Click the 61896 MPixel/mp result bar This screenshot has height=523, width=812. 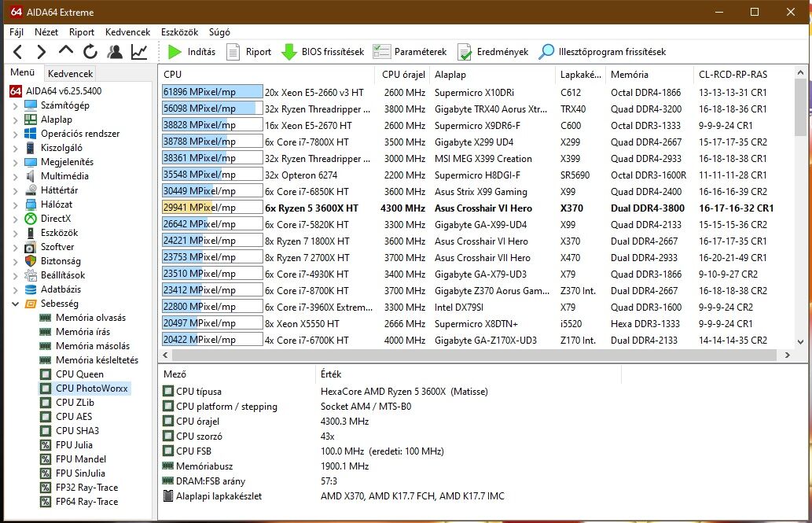click(212, 92)
